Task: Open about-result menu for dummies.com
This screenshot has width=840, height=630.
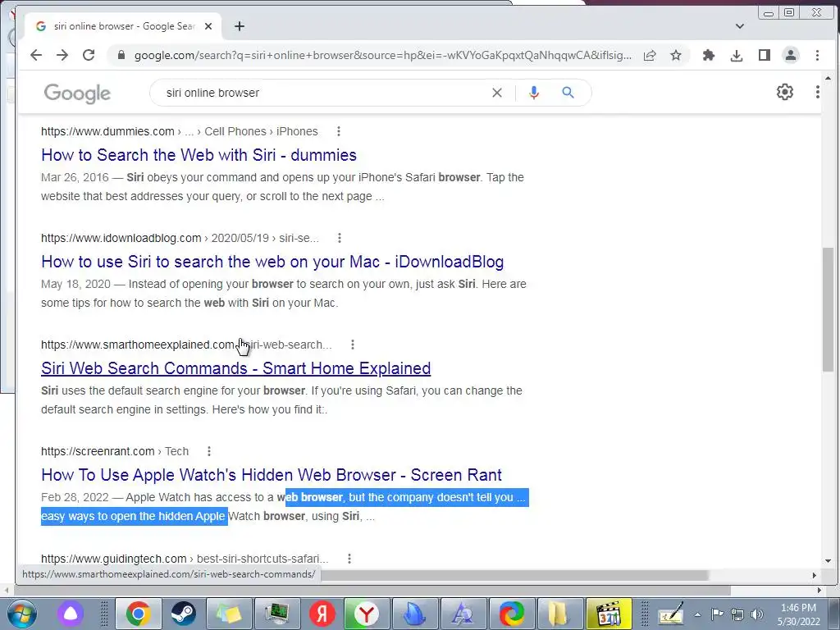Action: 339,131
